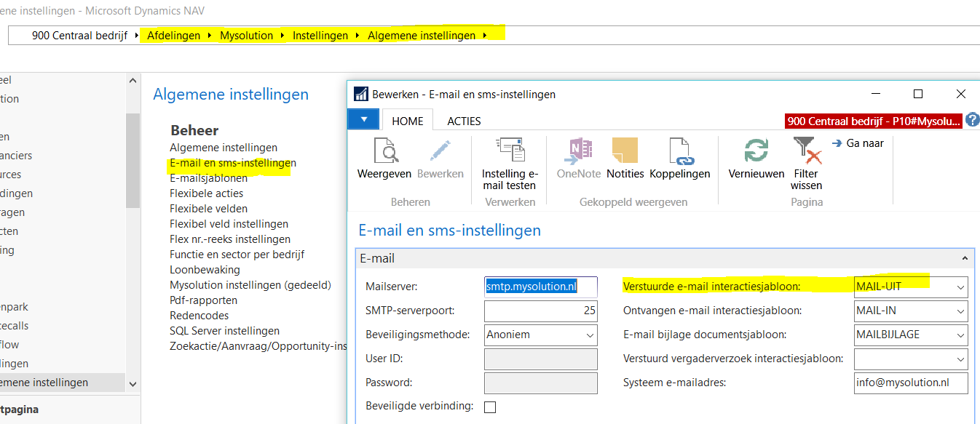
Task: Click the Filter wissen icon
Action: tap(806, 151)
